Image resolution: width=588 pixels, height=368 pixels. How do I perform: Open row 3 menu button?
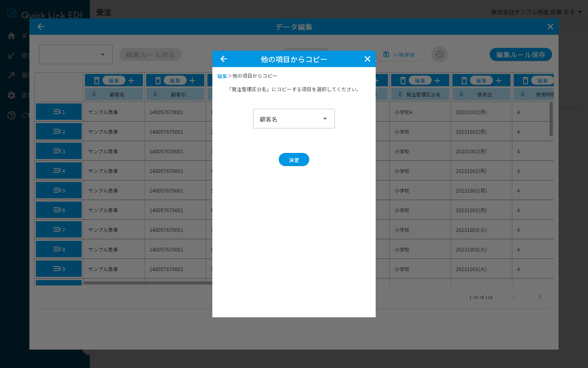[x=59, y=151]
